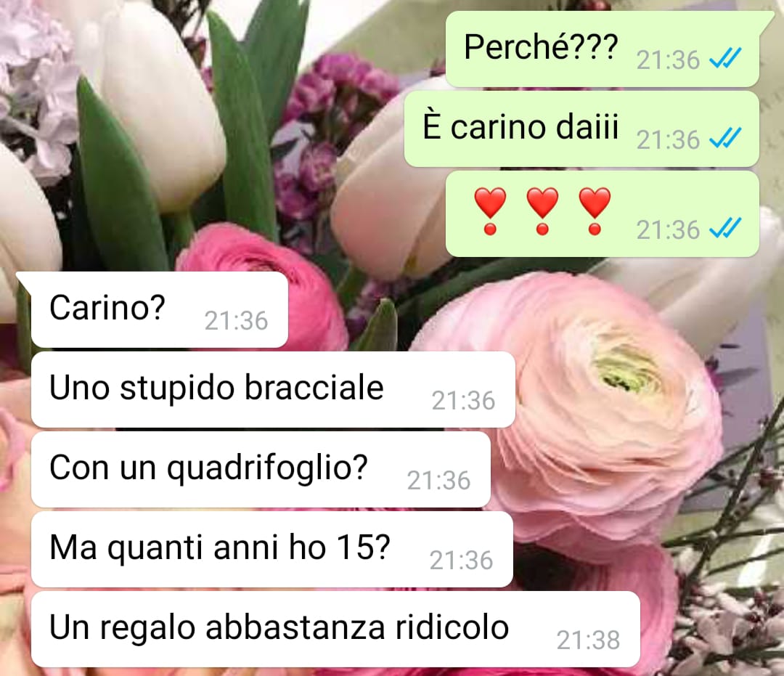
Task: Tap the timestamp on 'Uno stupido bracciale'
Action: pyautogui.click(x=463, y=401)
